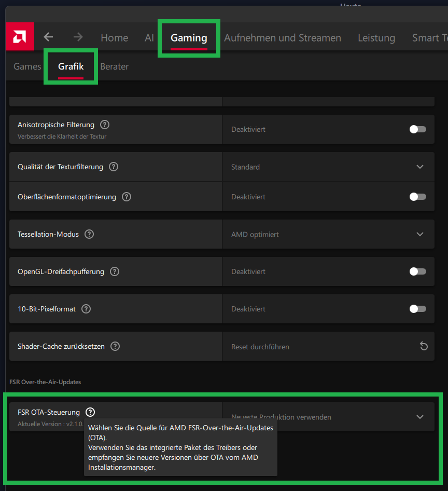This screenshot has height=491, width=448.
Task: Click the Shader-Cache zurücksetzen reset icon
Action: [424, 346]
